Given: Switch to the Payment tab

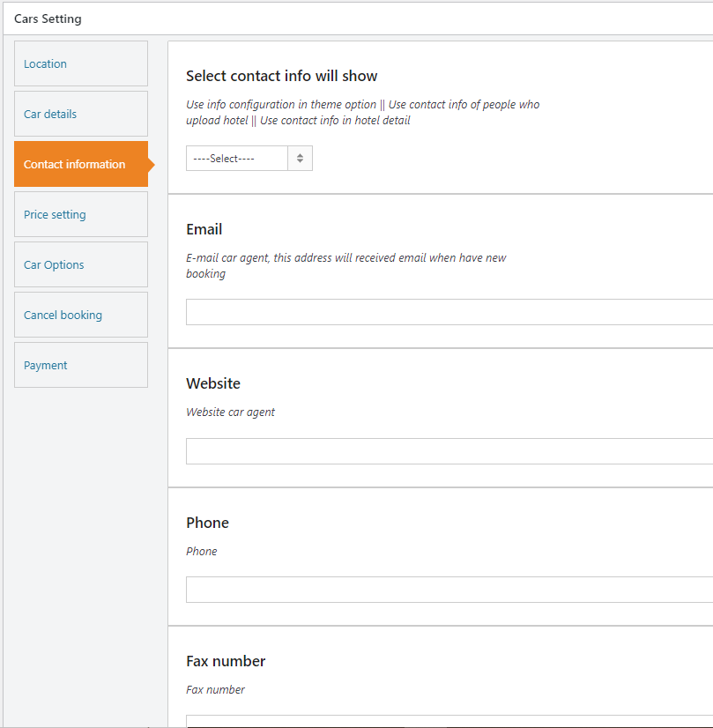Looking at the screenshot, I should [81, 365].
